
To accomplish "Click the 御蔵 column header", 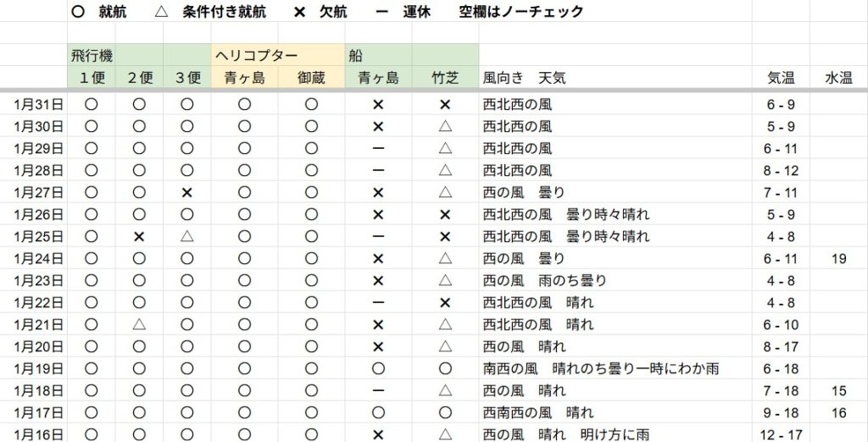I will tap(311, 78).
